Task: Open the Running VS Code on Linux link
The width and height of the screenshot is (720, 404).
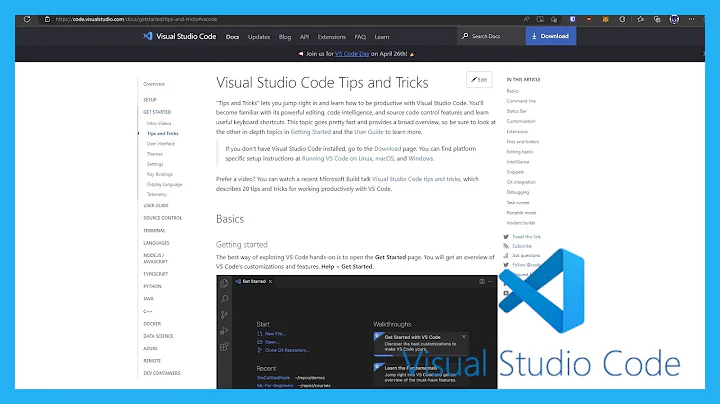Action: click(x=337, y=158)
